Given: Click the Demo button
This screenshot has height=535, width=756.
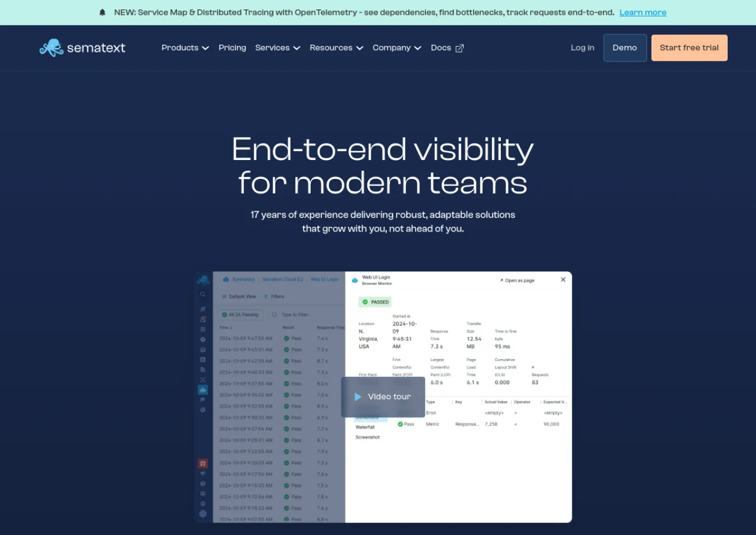Looking at the screenshot, I should 625,48.
